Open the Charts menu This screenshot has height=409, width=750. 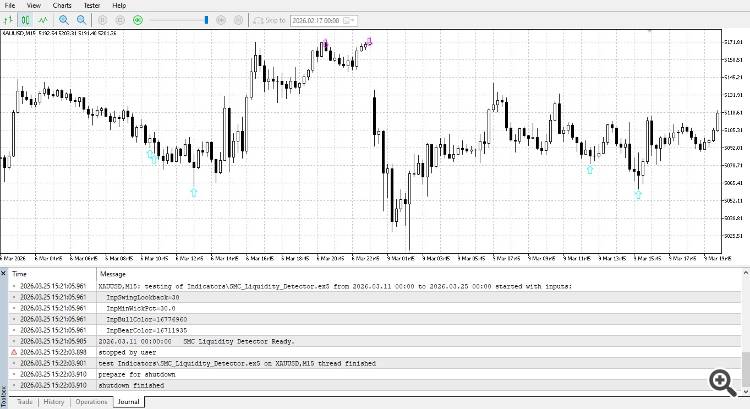pos(62,5)
